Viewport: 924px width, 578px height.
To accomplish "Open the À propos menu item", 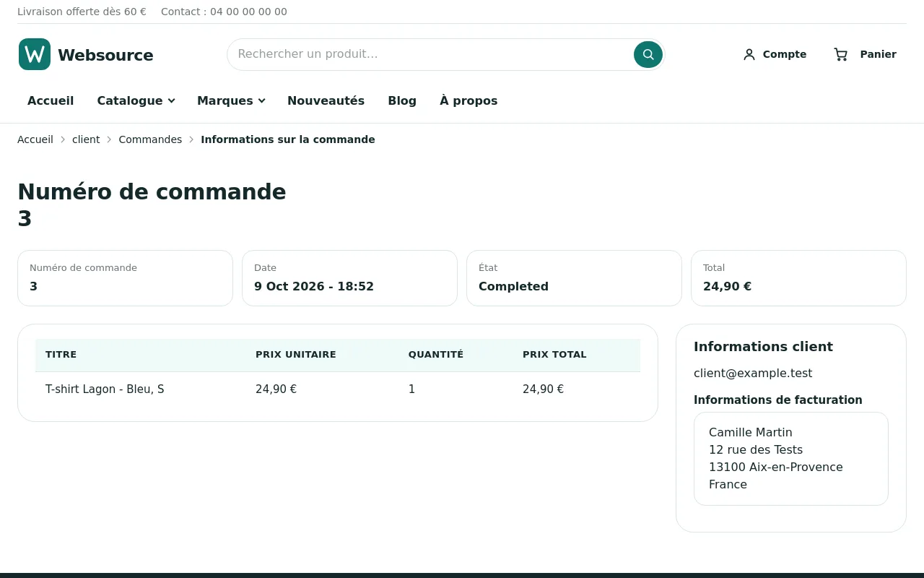I will click(x=468, y=100).
